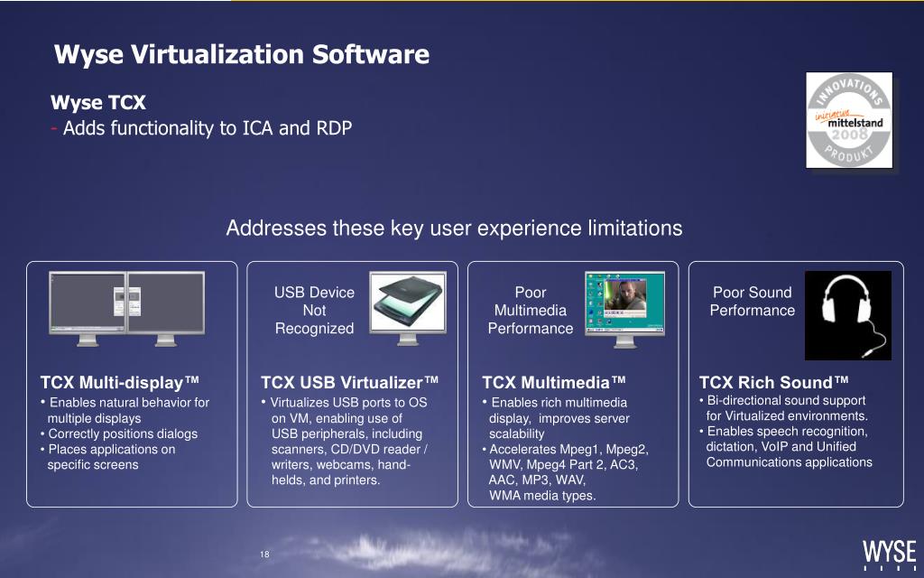Click the flatbed scanner monitor image

point(408,309)
